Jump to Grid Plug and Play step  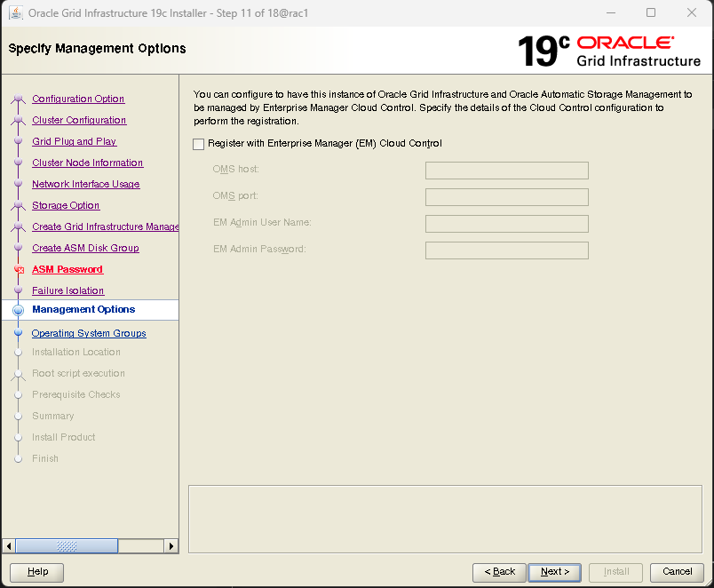point(75,141)
